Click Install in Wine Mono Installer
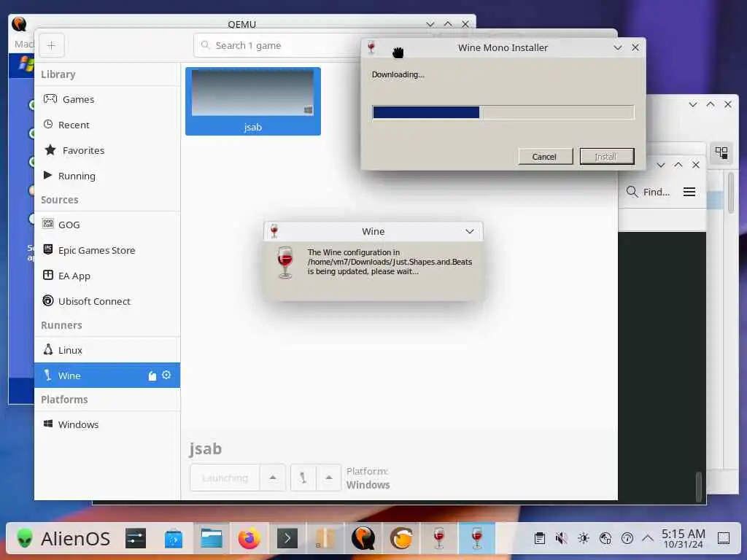The image size is (747, 560). click(x=606, y=157)
